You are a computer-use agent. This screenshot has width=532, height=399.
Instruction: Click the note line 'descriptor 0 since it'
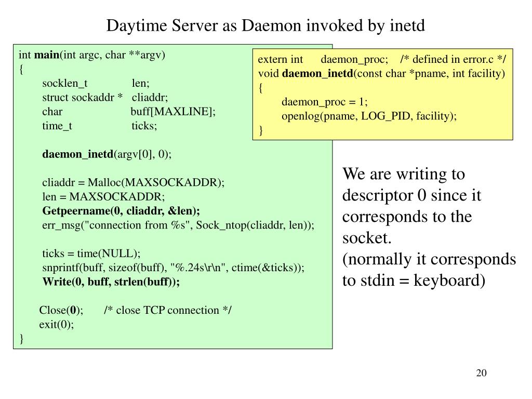tap(412, 196)
